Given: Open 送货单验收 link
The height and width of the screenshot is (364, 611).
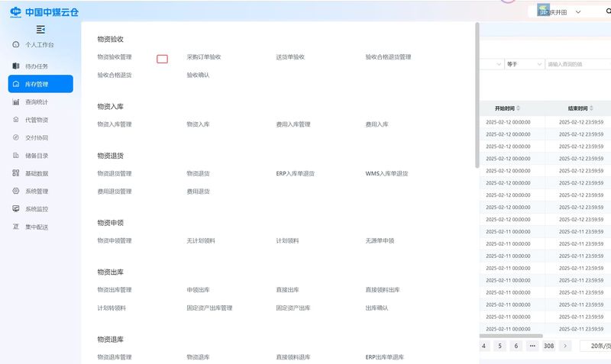Looking at the screenshot, I should click(x=290, y=56).
